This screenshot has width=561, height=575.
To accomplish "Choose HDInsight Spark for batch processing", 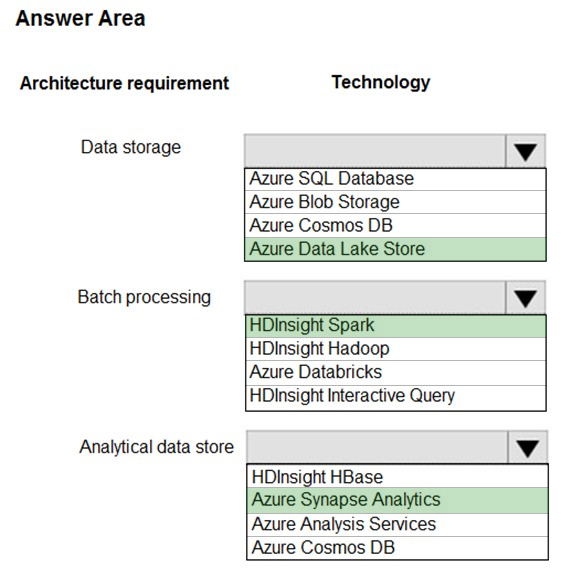I will click(396, 326).
